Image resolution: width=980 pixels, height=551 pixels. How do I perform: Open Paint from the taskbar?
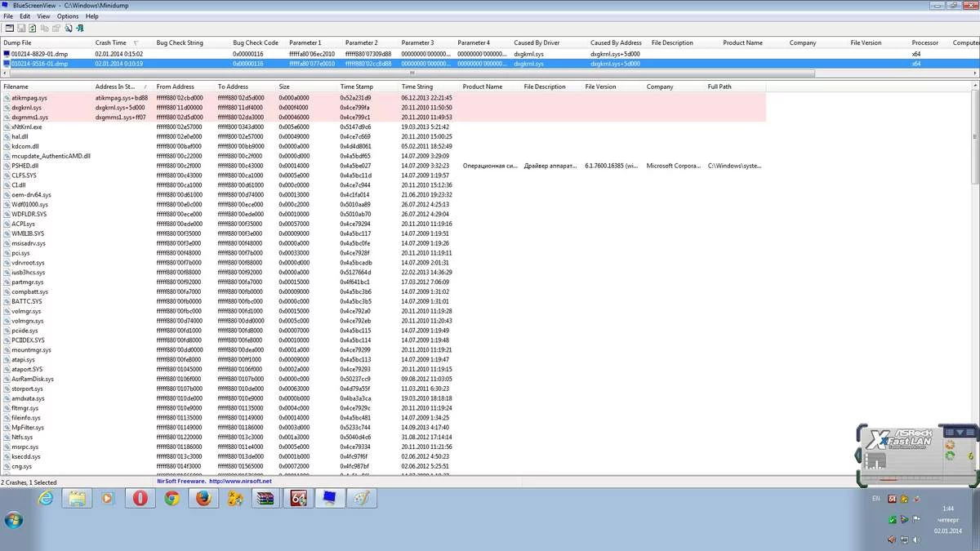[360, 498]
